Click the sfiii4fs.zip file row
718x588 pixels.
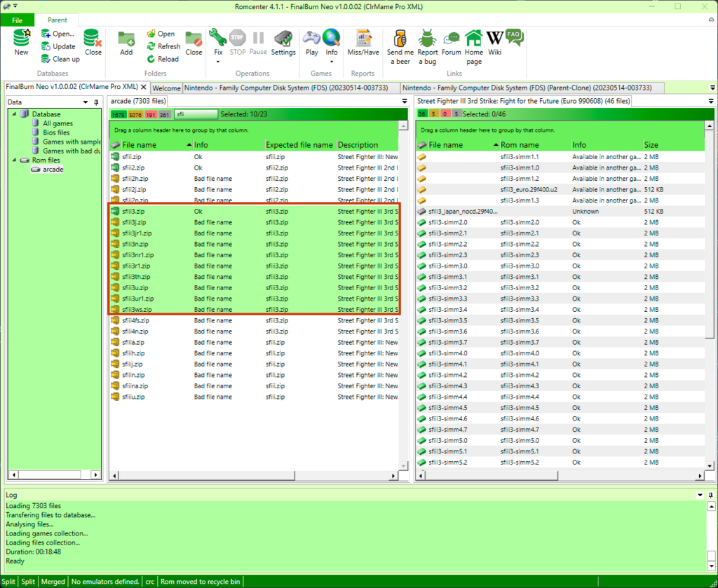tap(254, 321)
